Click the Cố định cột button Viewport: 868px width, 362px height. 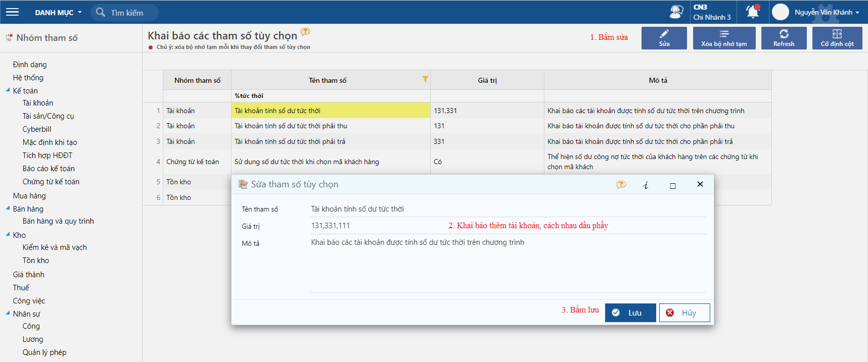pos(837,38)
